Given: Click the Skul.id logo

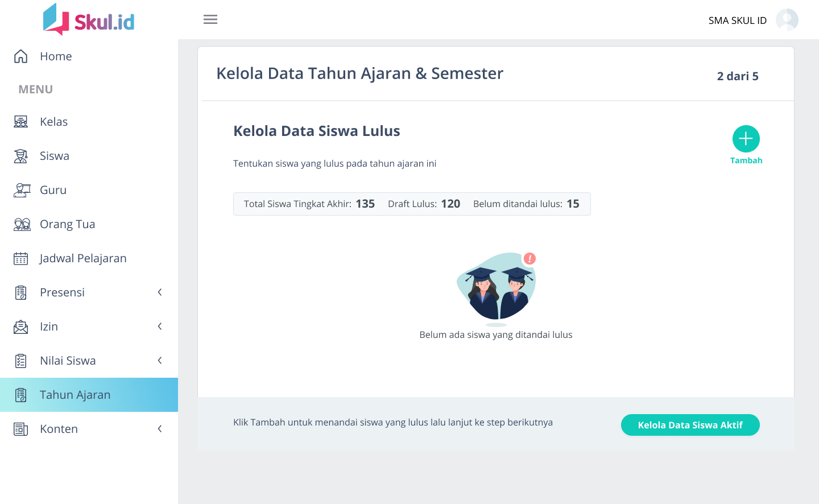Looking at the screenshot, I should tap(89, 20).
